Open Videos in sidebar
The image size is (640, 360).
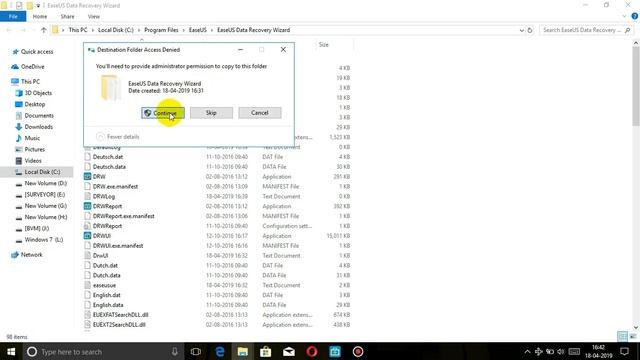pos(28,161)
